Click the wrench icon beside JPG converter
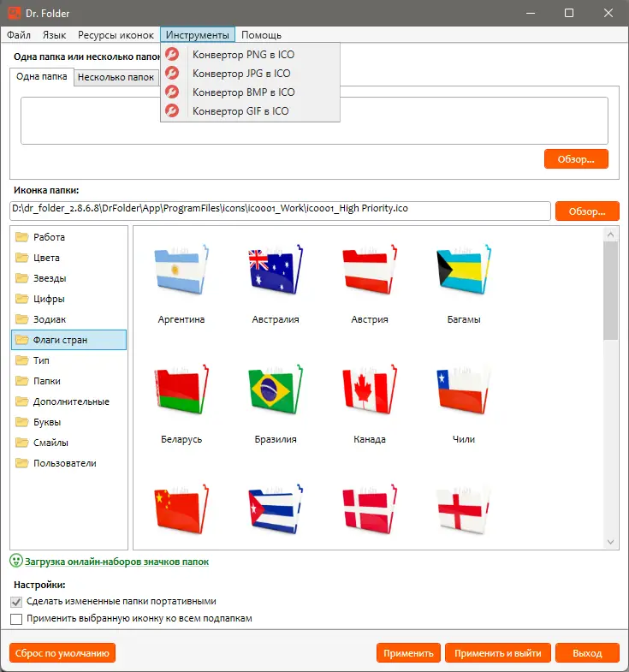The width and height of the screenshot is (629, 672). click(172, 74)
